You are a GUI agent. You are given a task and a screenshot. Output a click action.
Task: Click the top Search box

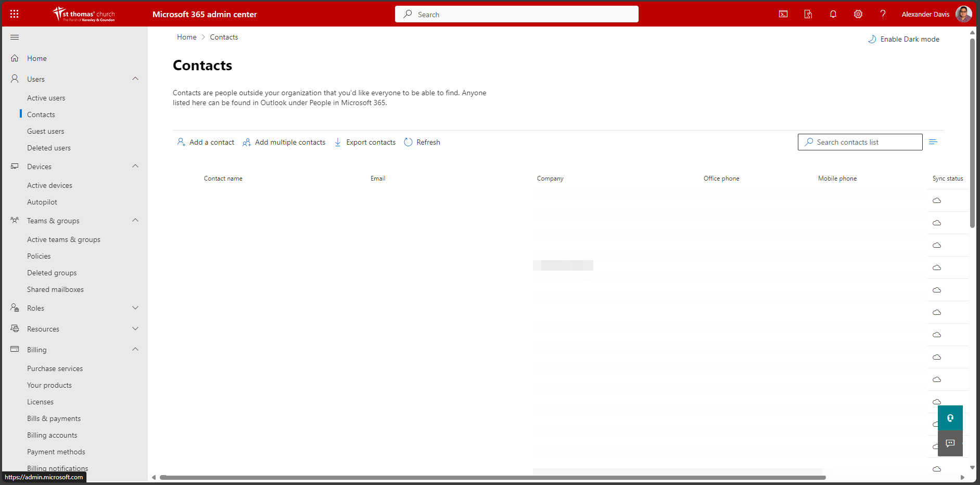coord(517,14)
